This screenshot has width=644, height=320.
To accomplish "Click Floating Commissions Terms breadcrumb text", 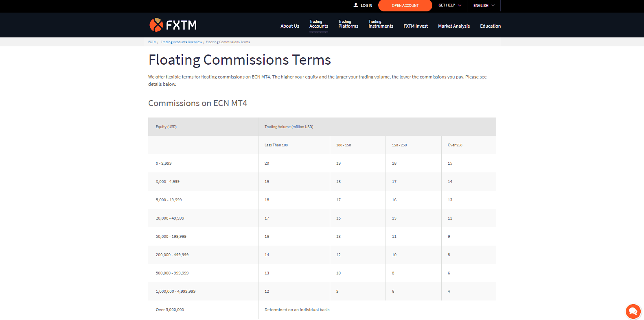I will tap(228, 42).
